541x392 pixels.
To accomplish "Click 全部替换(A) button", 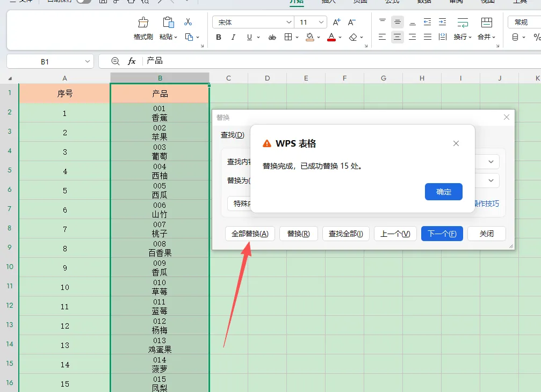I will (250, 234).
